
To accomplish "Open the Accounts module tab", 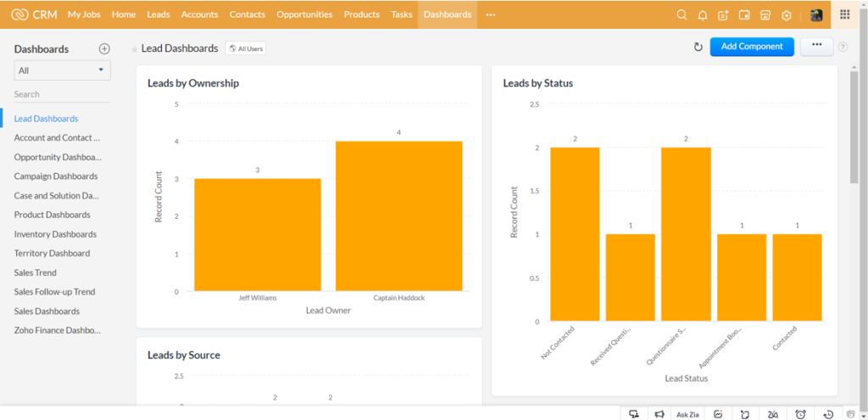I will 199,14.
